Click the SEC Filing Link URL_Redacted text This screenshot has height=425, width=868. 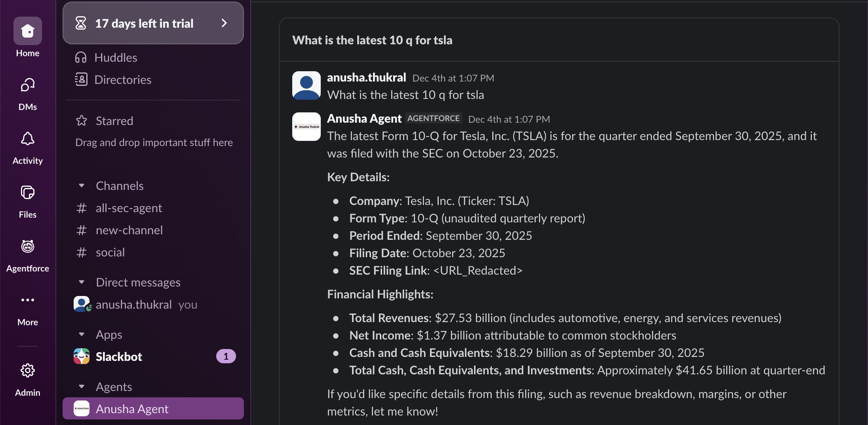point(478,270)
